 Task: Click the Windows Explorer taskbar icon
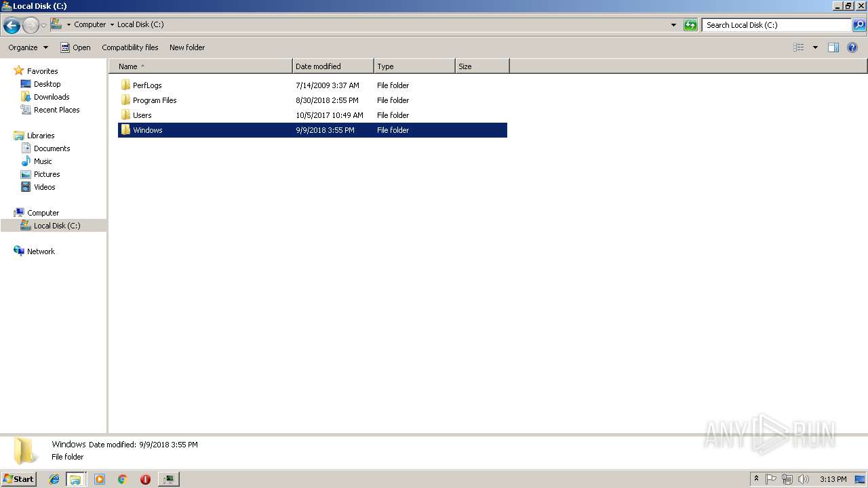click(x=75, y=479)
